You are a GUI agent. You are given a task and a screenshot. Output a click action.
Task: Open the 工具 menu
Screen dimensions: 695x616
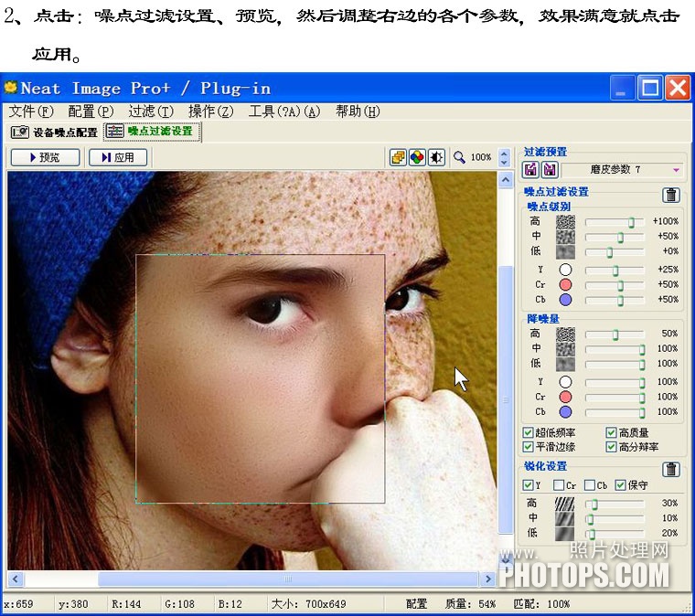(284, 112)
